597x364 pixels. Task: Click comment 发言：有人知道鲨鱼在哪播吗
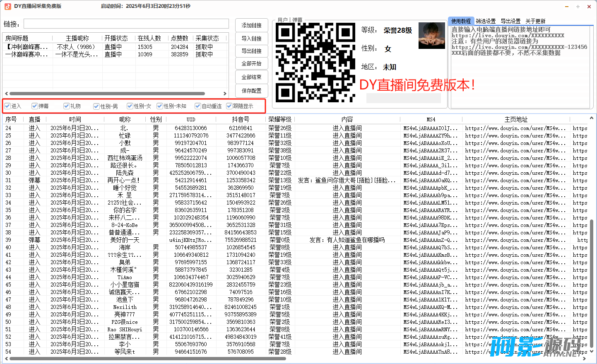pos(347,240)
